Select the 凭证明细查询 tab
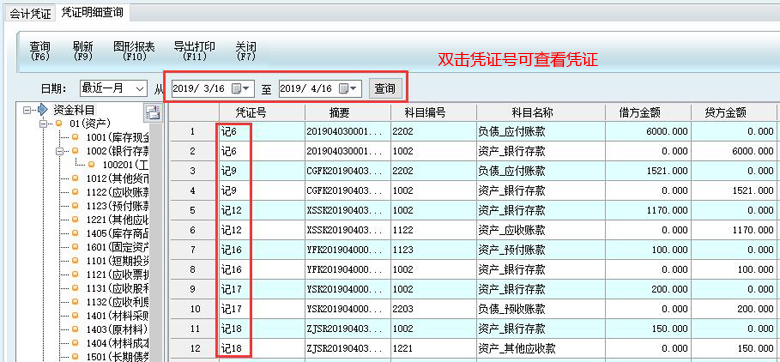The width and height of the screenshot is (780, 362). [92, 12]
